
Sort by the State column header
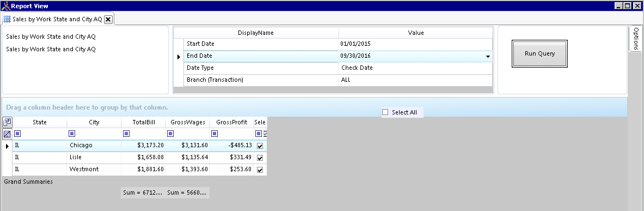(40, 122)
